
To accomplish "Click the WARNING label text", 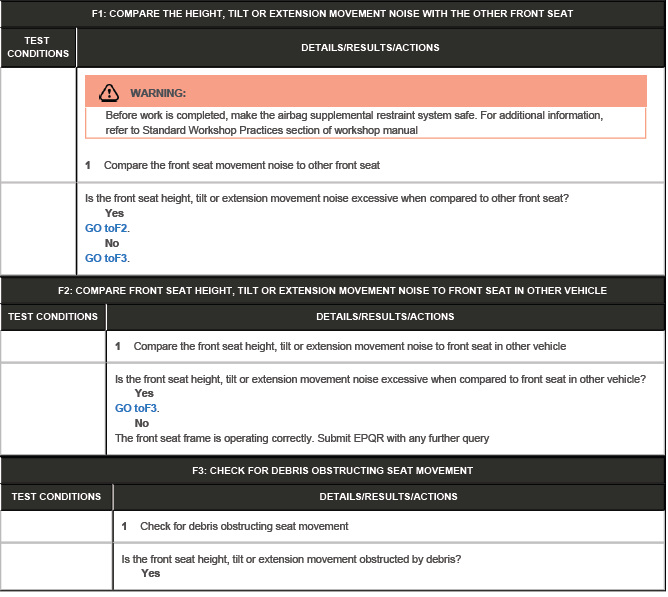I will pos(158,93).
